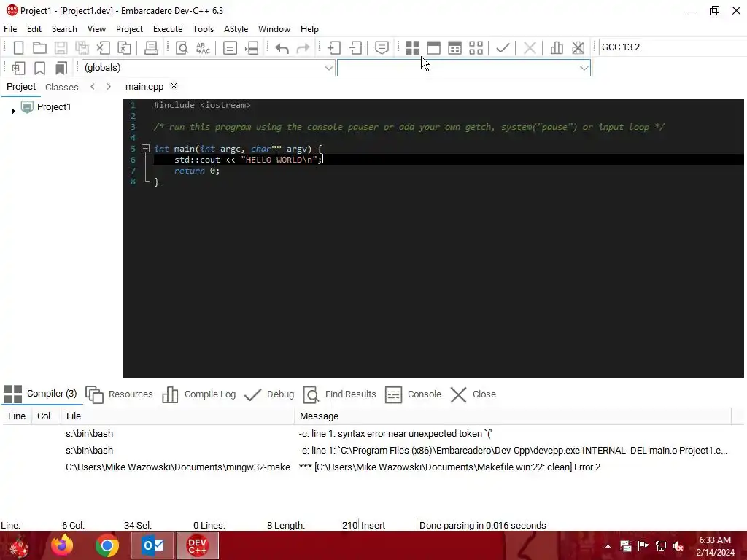This screenshot has width=747, height=560.
Task: Click the left tab-scroll arrow beside Classes
Action: coord(93,87)
